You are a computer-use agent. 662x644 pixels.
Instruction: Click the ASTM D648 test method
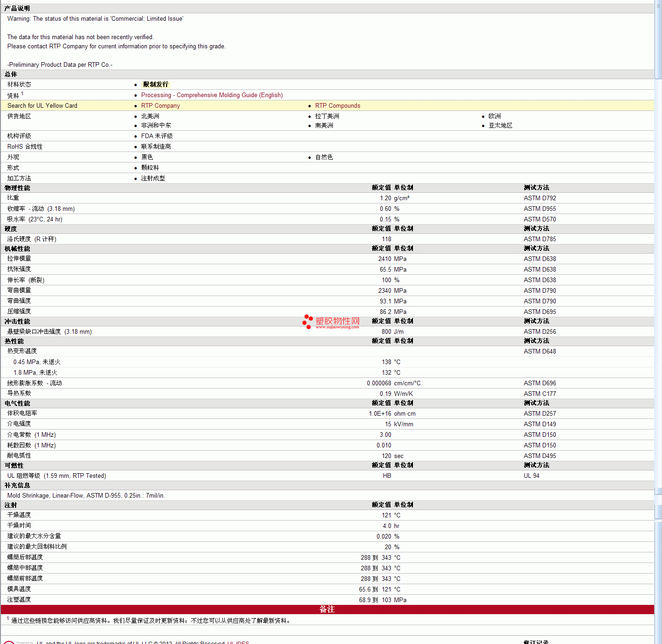(540, 352)
